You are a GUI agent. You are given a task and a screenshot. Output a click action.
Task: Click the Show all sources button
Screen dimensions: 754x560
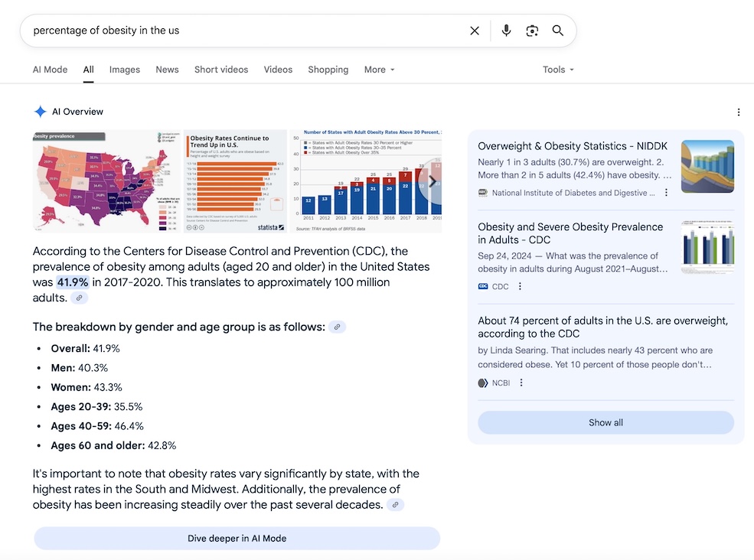pyautogui.click(x=606, y=422)
